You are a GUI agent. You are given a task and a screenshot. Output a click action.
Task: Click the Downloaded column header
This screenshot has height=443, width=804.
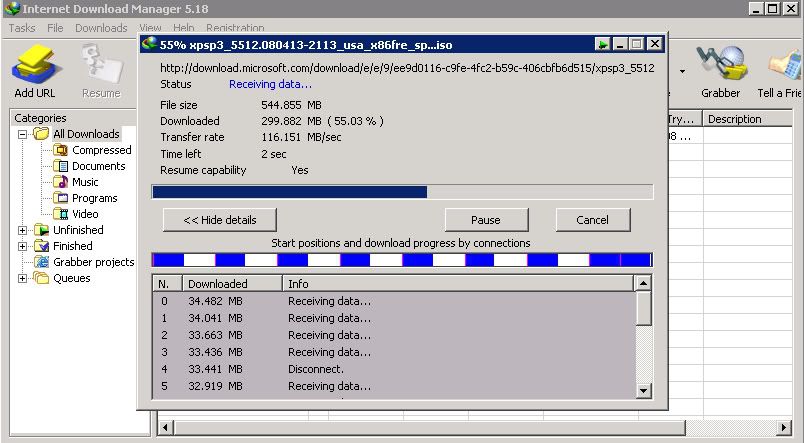pyautogui.click(x=232, y=284)
